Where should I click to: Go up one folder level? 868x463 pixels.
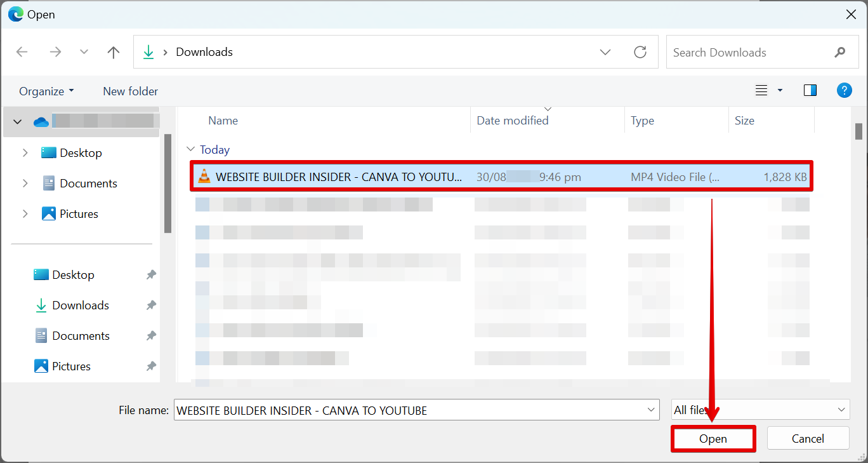point(114,52)
